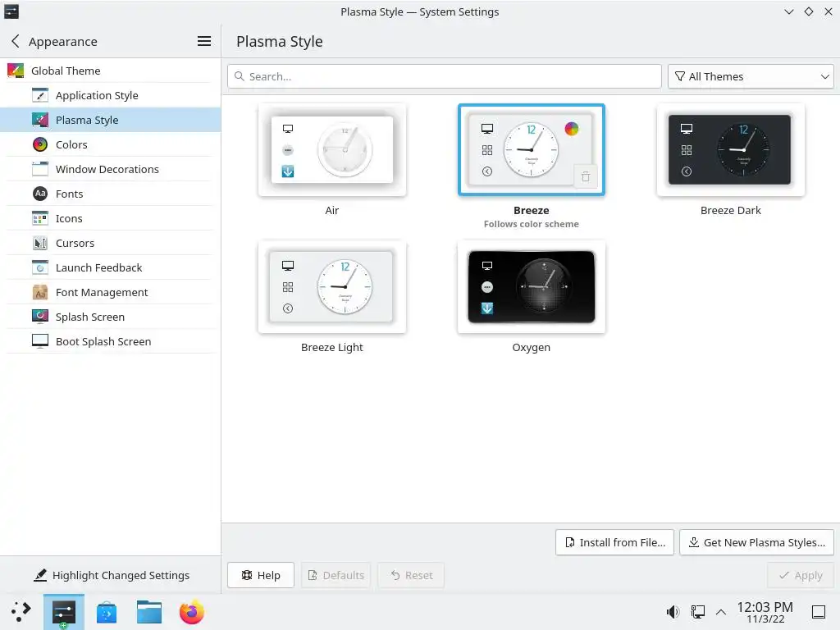The width and height of the screenshot is (840, 630).
Task: Click the Font Management icon
Action: [x=40, y=293]
